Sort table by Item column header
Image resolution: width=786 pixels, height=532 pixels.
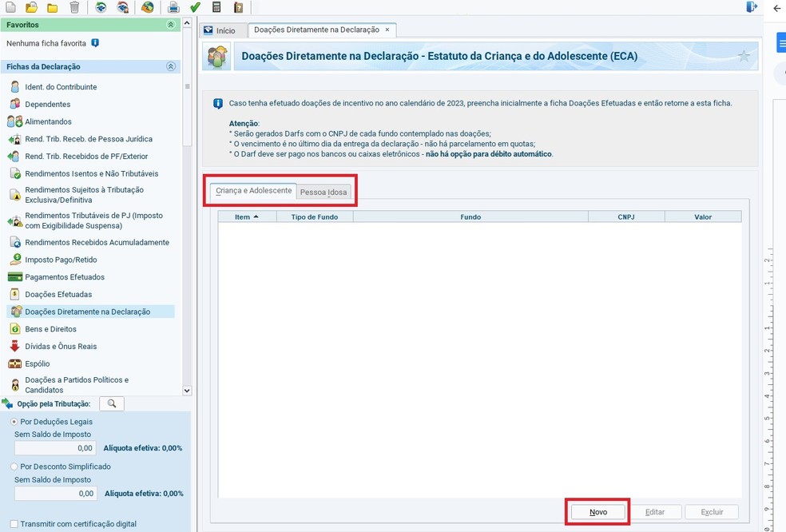pos(247,217)
